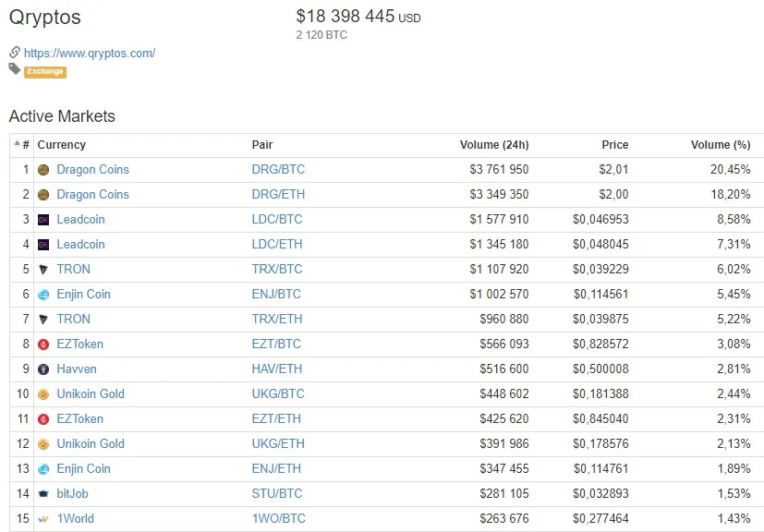Open Dragon Coins link in row 1

click(x=92, y=170)
